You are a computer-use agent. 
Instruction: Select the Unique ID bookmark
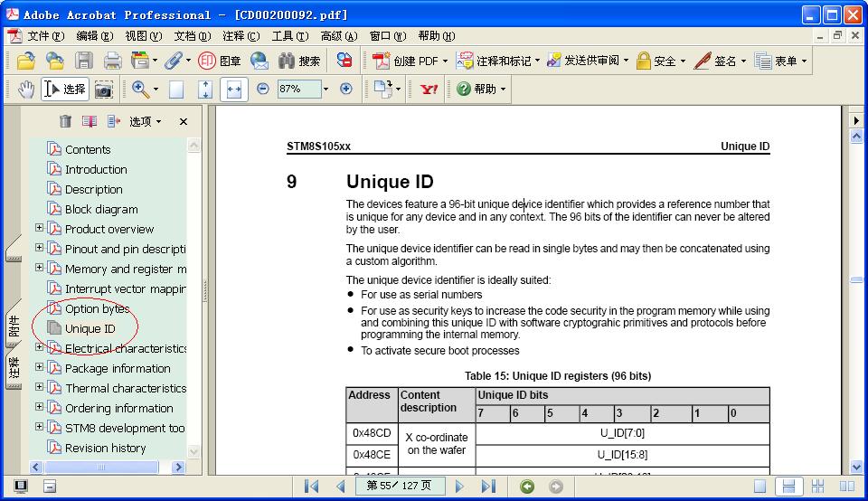[x=90, y=329]
